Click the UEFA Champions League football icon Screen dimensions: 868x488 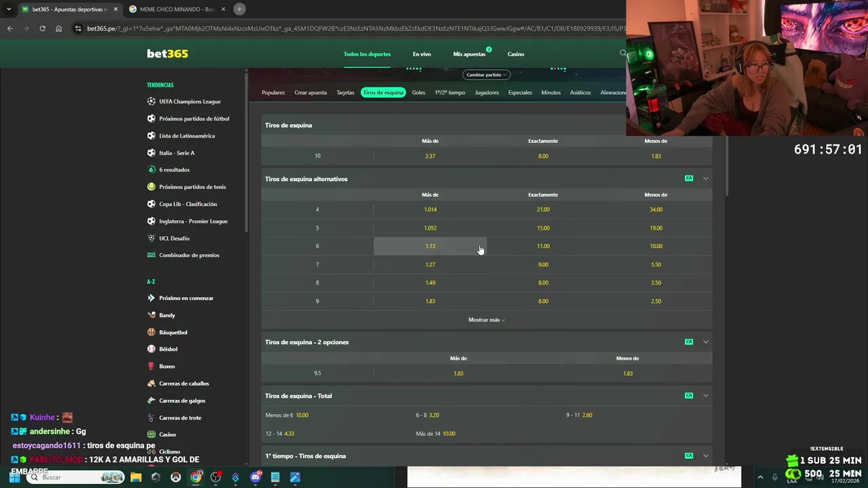(x=151, y=102)
